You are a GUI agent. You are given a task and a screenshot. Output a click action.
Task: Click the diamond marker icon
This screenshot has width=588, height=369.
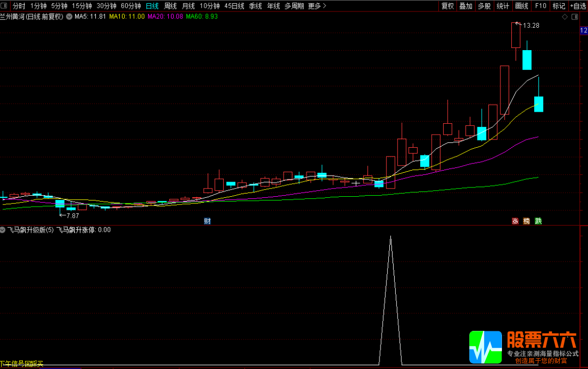(565, 17)
